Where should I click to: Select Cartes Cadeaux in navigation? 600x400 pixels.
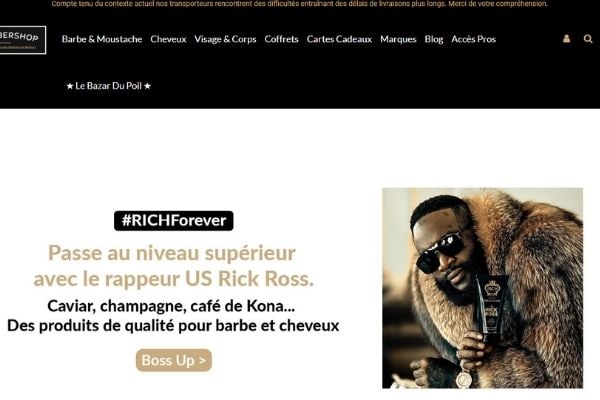pos(339,39)
